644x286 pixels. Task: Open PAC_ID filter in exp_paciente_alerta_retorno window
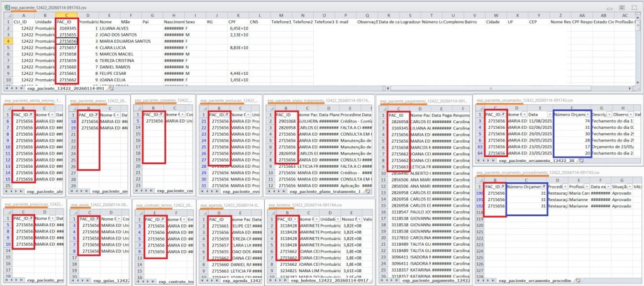(30, 115)
